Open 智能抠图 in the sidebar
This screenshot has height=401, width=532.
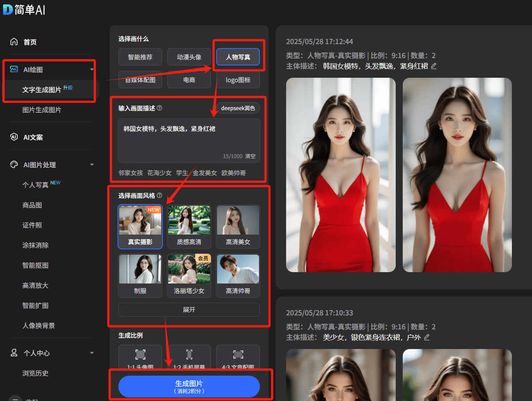point(35,265)
